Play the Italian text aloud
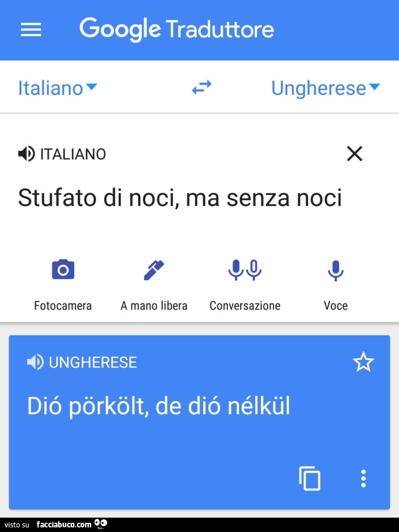399x532 pixels. (26, 154)
